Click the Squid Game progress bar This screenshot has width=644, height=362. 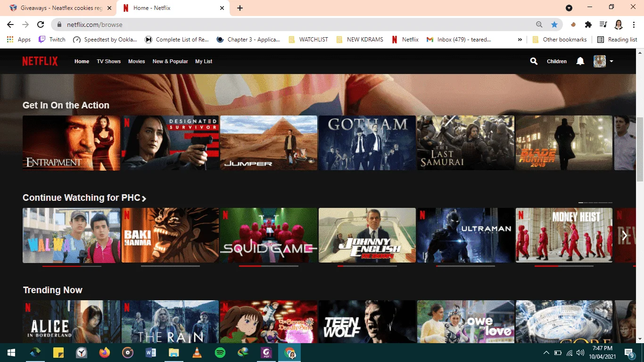[x=269, y=266]
